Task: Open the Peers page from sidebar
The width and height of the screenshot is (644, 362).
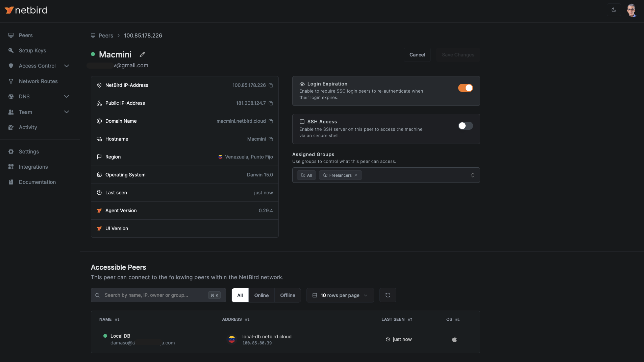Action: [x=25, y=35]
